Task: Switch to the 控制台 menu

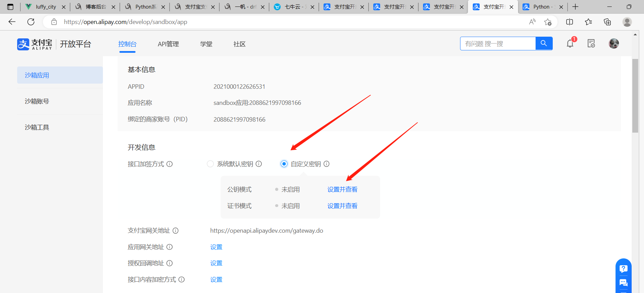Action: tap(127, 44)
